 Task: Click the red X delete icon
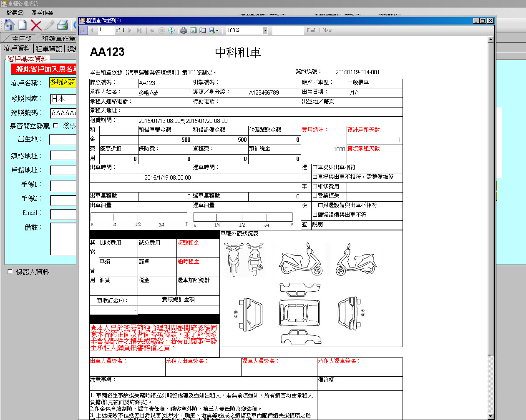36,25
